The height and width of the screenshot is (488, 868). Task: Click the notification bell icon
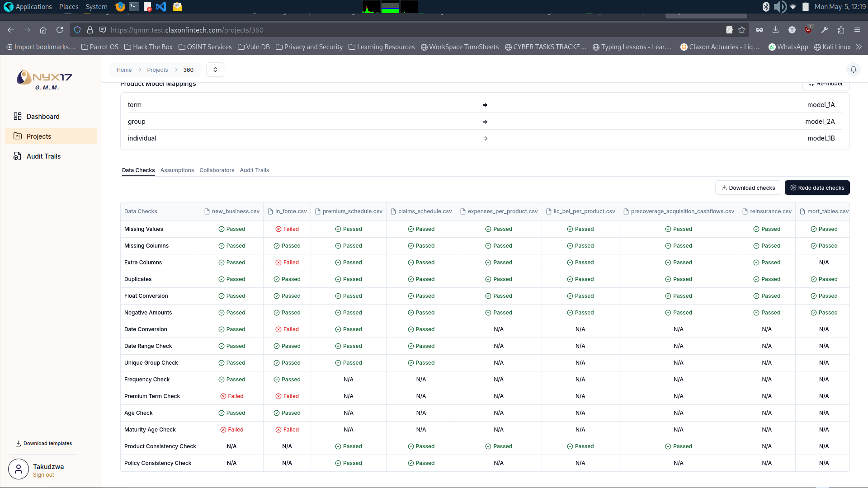[853, 70]
